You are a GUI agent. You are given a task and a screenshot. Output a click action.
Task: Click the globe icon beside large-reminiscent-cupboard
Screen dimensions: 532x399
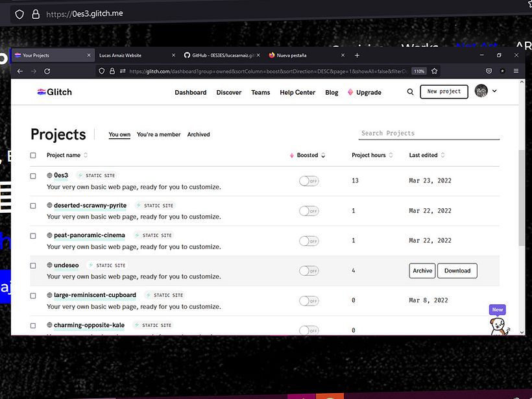coord(49,295)
